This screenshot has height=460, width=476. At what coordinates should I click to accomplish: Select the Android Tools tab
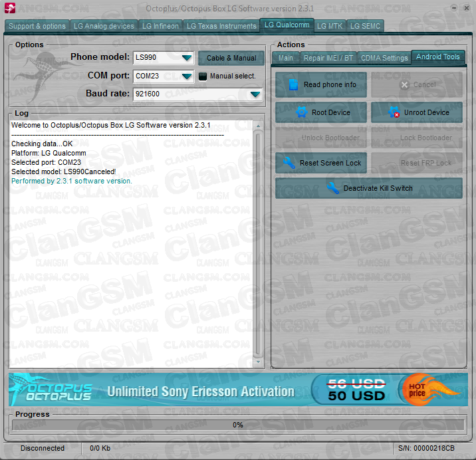[437, 57]
